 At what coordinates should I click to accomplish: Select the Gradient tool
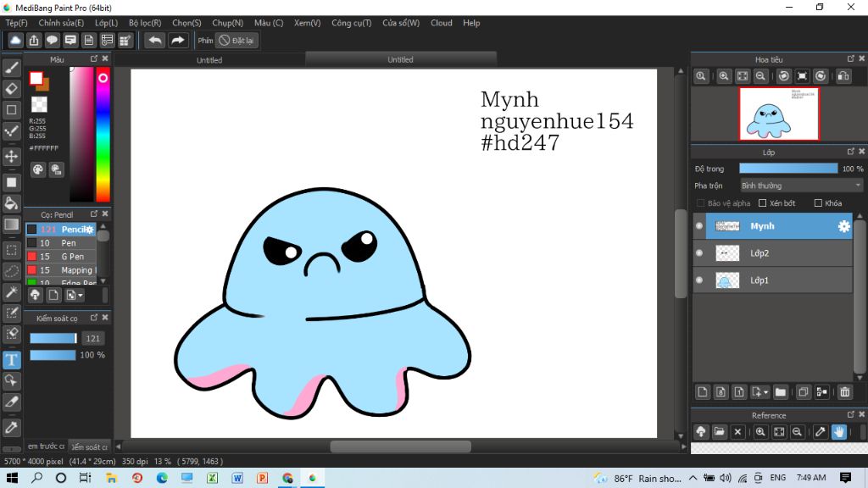point(12,224)
